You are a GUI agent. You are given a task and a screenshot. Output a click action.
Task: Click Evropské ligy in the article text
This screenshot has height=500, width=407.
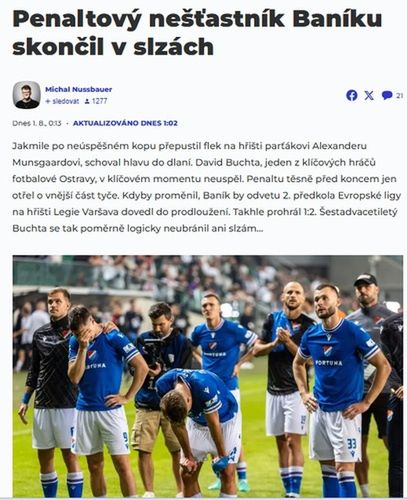coord(369,195)
